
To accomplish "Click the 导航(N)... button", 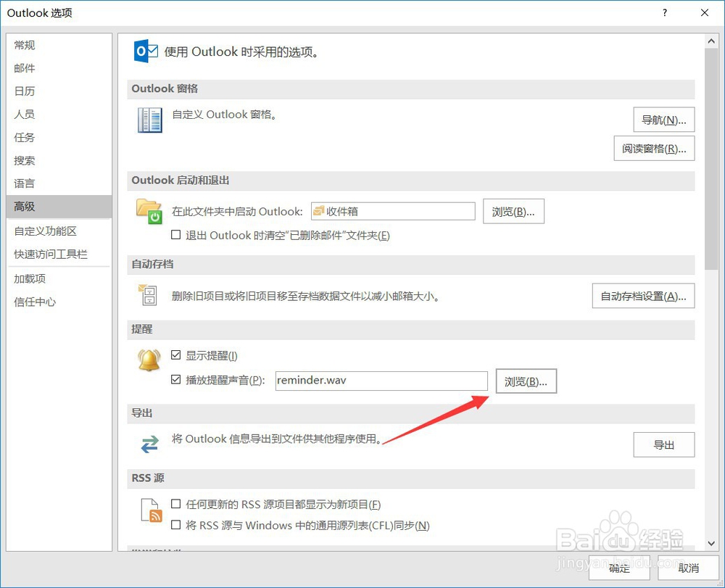I will [x=664, y=120].
